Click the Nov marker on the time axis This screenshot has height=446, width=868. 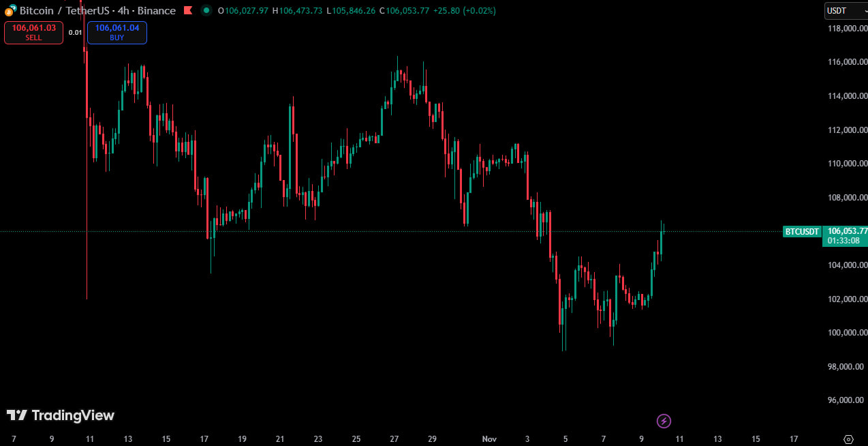489,438
